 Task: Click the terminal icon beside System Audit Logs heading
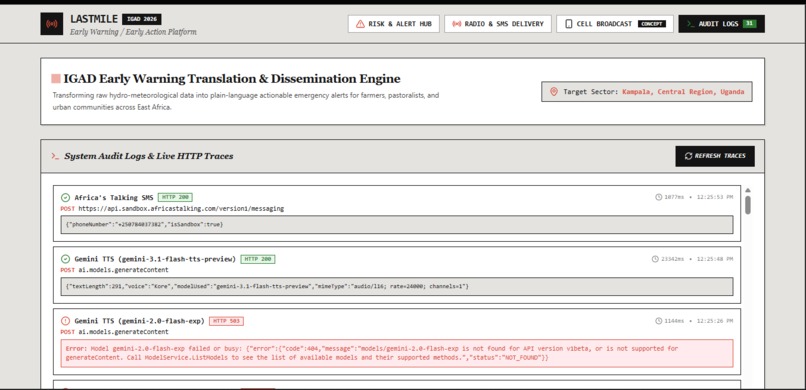point(55,156)
